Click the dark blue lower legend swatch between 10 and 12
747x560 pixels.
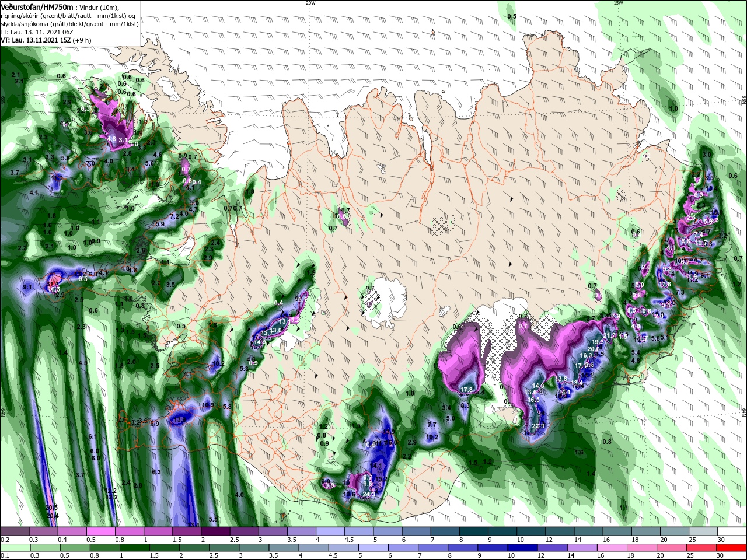point(522,548)
